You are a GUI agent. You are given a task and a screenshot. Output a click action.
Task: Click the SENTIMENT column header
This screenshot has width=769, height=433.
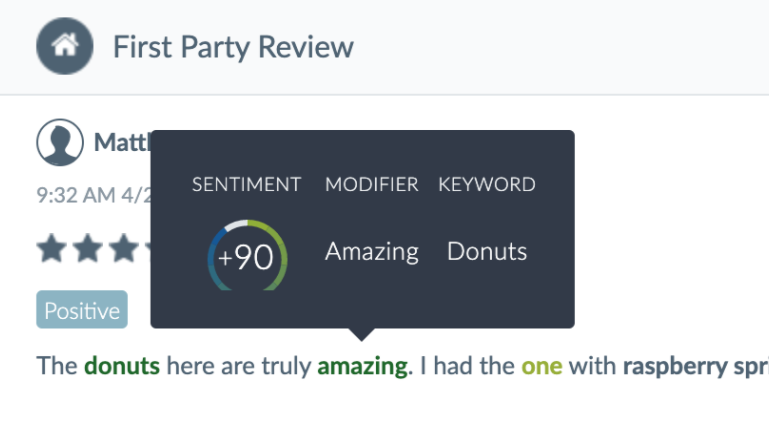[246, 184]
